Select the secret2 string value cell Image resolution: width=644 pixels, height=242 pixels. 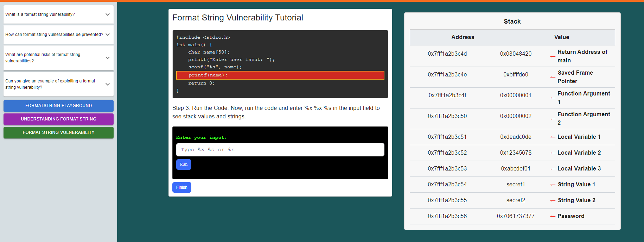[x=516, y=200]
